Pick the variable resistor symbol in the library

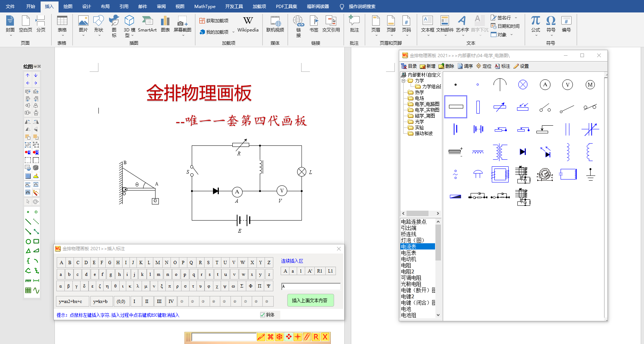point(500,107)
